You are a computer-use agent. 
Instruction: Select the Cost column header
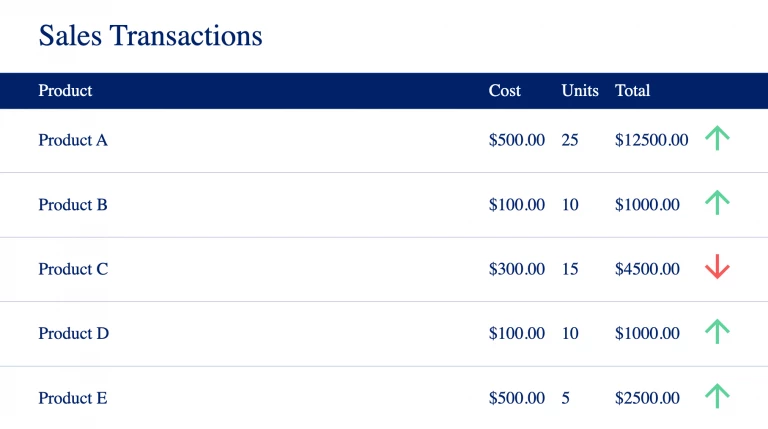point(504,91)
